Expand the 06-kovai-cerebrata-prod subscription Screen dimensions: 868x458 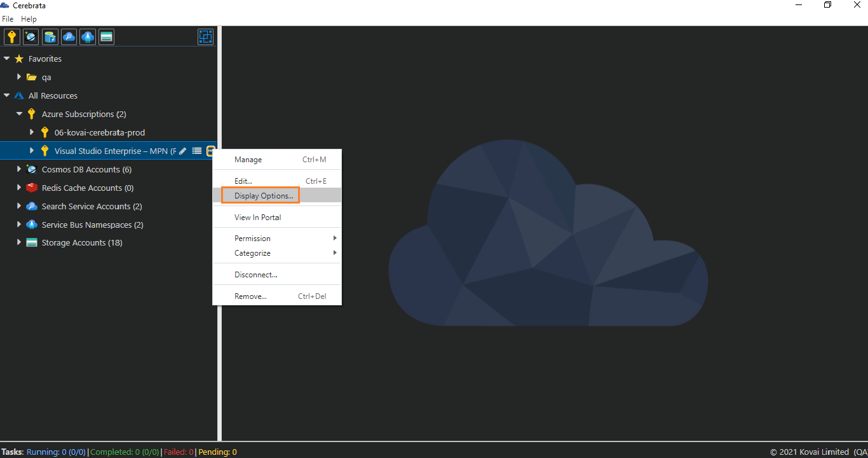click(x=32, y=132)
